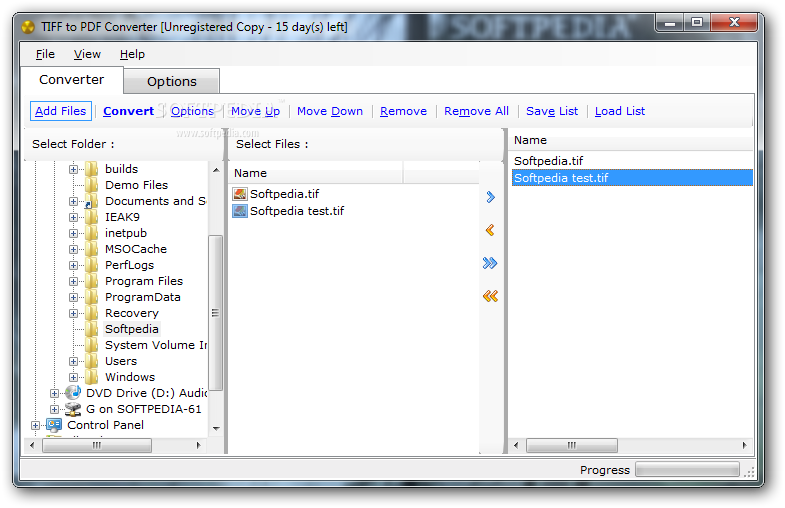Click the conversion Progress bar
The height and width of the screenshot is (508, 785).
pos(687,469)
